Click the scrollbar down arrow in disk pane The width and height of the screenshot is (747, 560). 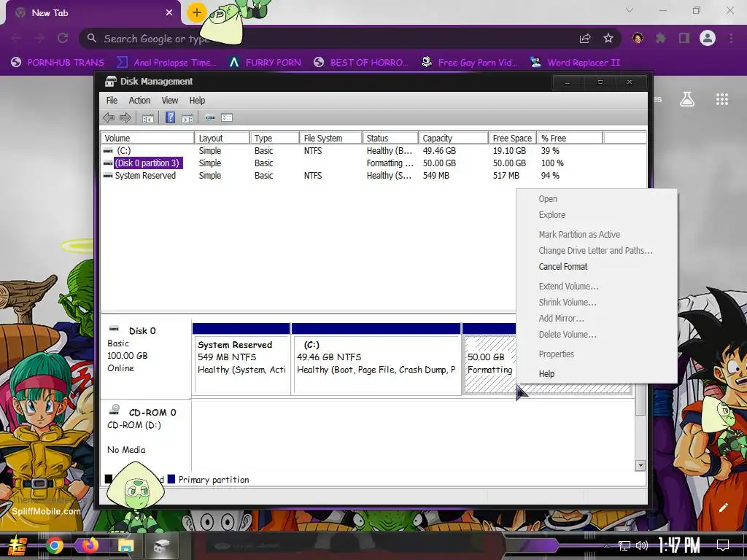click(x=640, y=465)
